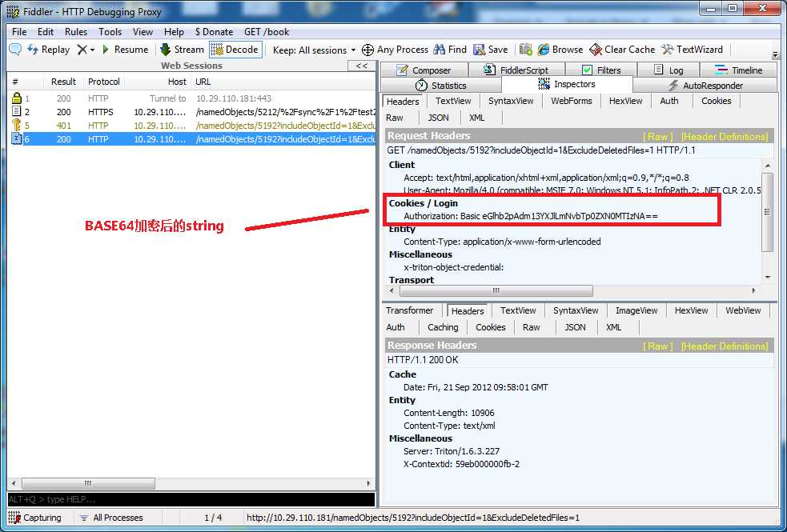
Task: Click the Authorization Basic header line
Action: [531, 216]
